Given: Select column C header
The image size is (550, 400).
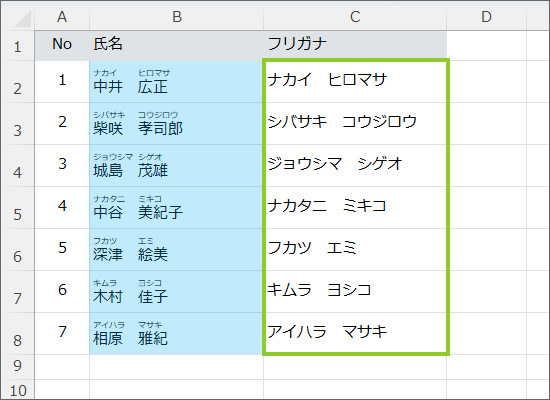Looking at the screenshot, I should [x=355, y=17].
